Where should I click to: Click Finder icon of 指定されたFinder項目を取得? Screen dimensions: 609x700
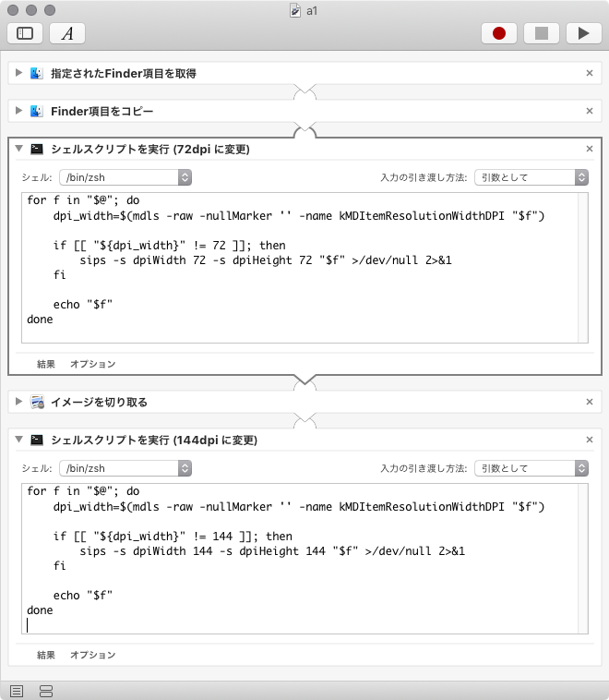pyautogui.click(x=37, y=73)
